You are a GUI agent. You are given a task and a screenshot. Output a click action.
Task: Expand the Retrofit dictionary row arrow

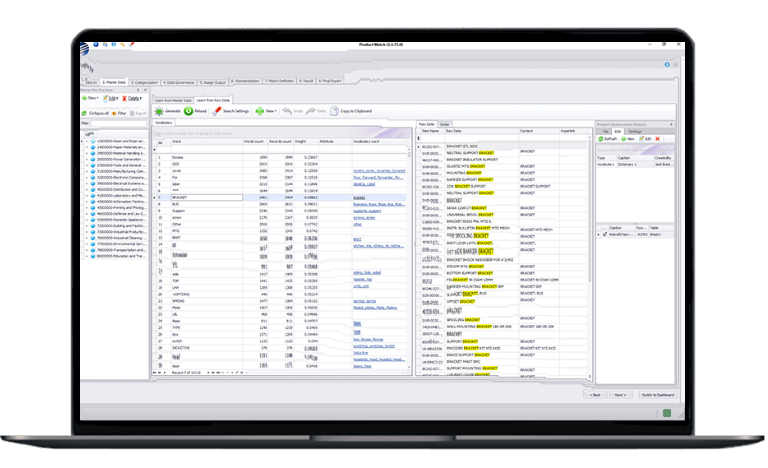599,235
